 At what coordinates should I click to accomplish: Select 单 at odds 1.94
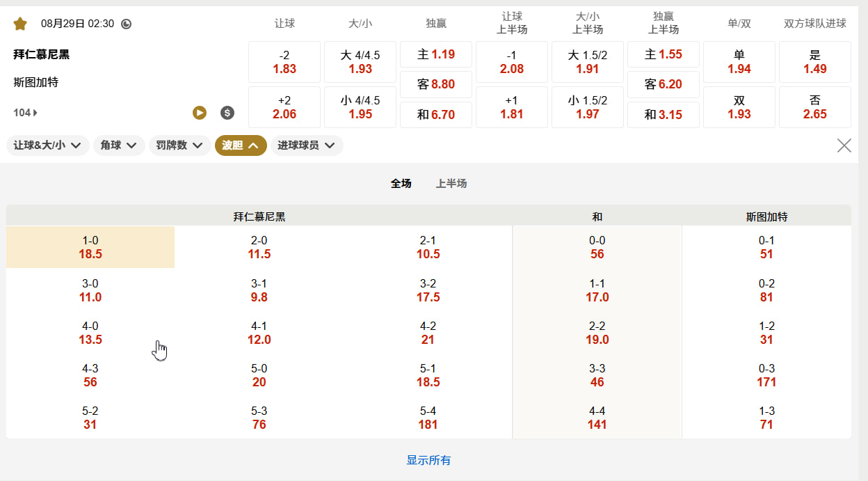739,62
